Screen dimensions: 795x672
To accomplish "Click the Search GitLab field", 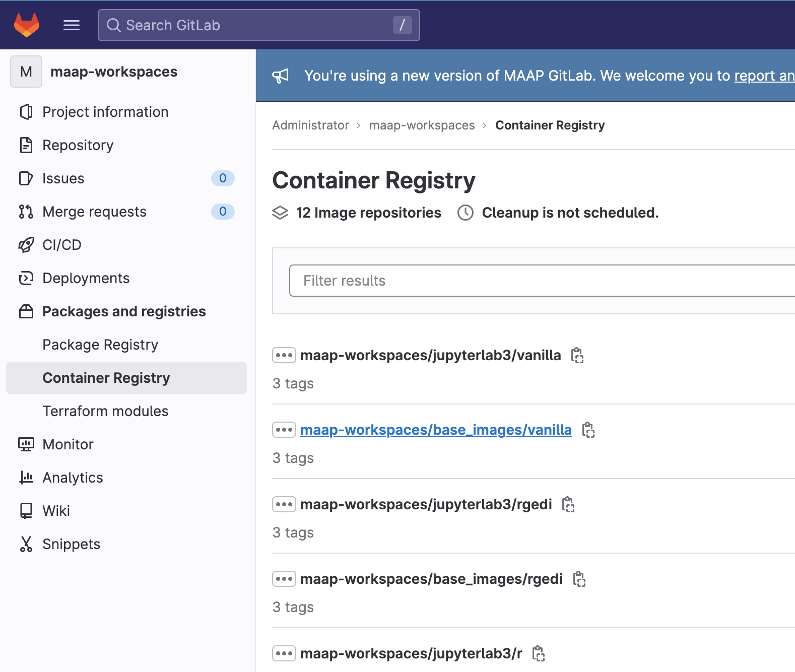I will coord(259,25).
